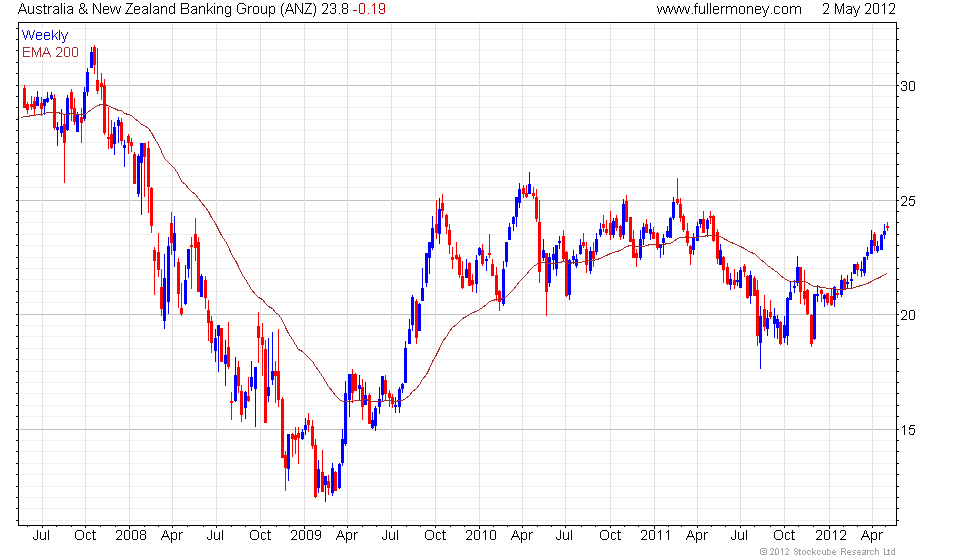This screenshot has height=560, width=980.
Task: Click the y-axis label '15'
Action: pyautogui.click(x=908, y=430)
